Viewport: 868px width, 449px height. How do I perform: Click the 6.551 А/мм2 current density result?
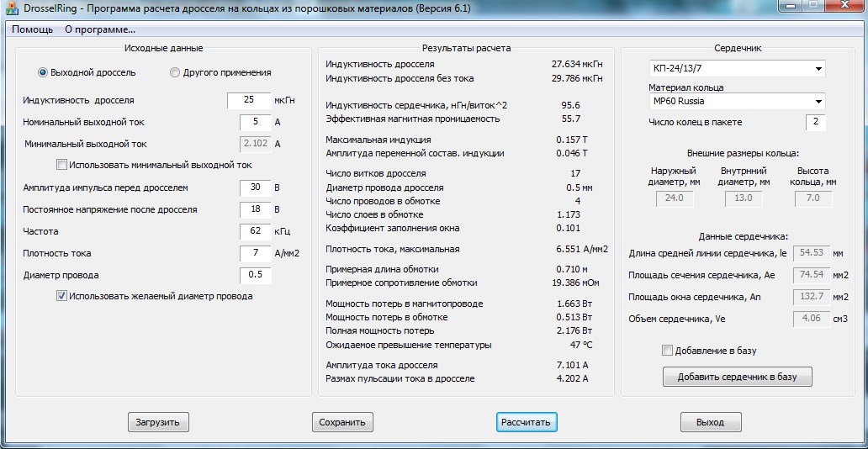(x=580, y=249)
